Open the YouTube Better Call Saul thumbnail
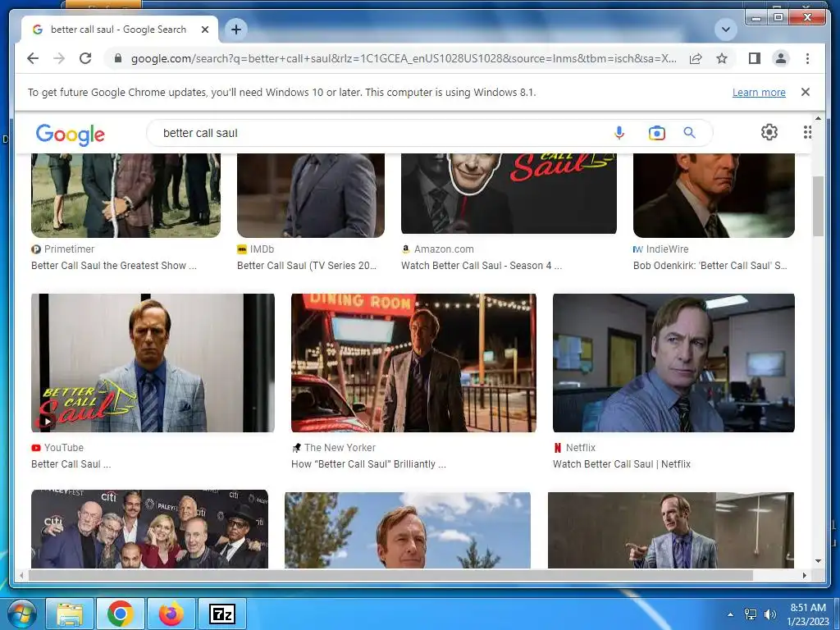Viewport: 840px width, 630px height. coord(153,363)
